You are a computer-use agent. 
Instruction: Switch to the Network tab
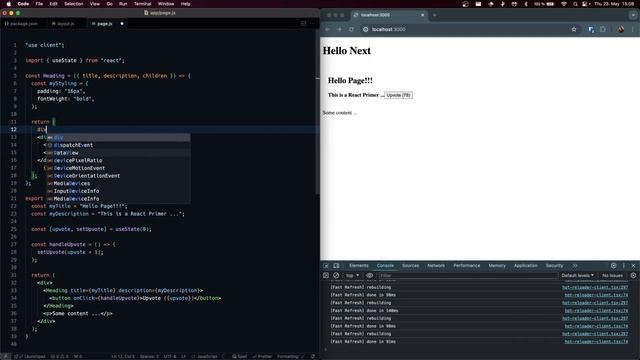pyautogui.click(x=436, y=266)
